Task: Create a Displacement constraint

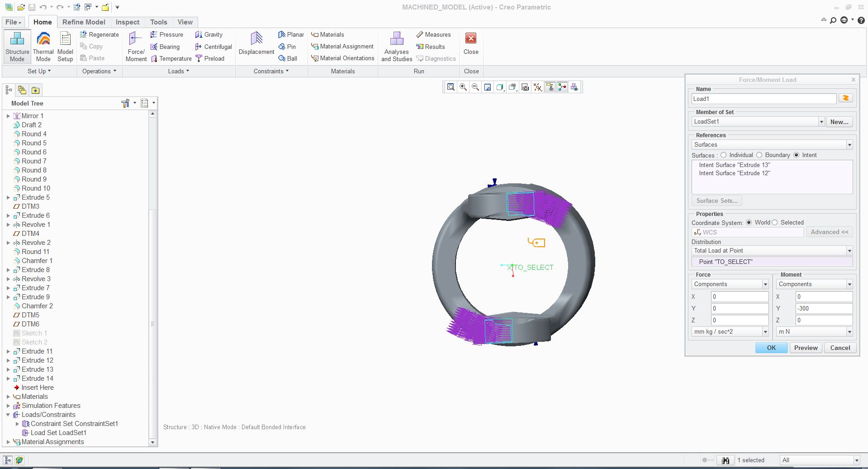Action: (256, 43)
